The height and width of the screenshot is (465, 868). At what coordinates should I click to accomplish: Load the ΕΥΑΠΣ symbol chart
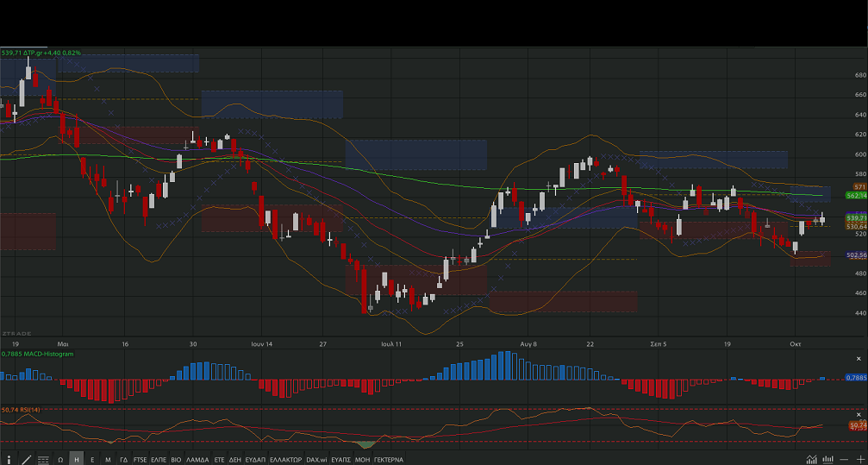[341, 460]
